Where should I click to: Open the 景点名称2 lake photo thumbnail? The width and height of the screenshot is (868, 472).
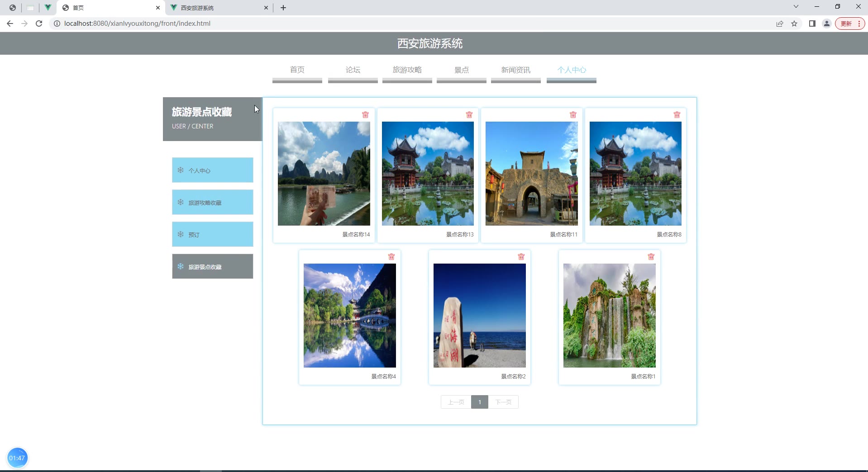coord(479,316)
